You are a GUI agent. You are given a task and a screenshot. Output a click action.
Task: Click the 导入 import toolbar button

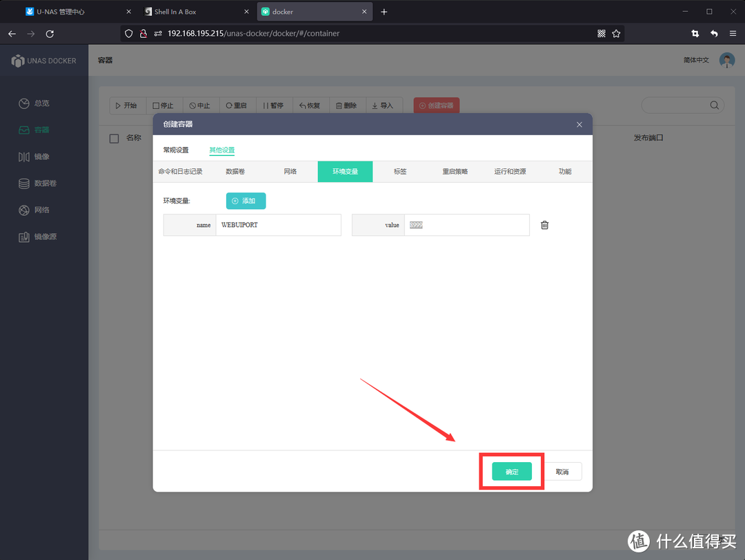(383, 106)
